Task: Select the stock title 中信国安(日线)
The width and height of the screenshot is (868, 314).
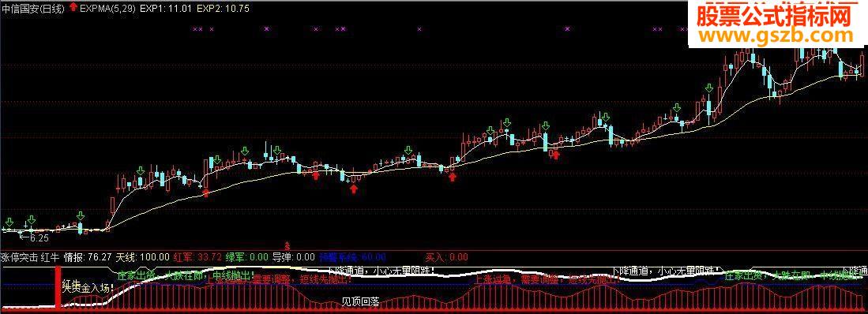Action: point(32,9)
